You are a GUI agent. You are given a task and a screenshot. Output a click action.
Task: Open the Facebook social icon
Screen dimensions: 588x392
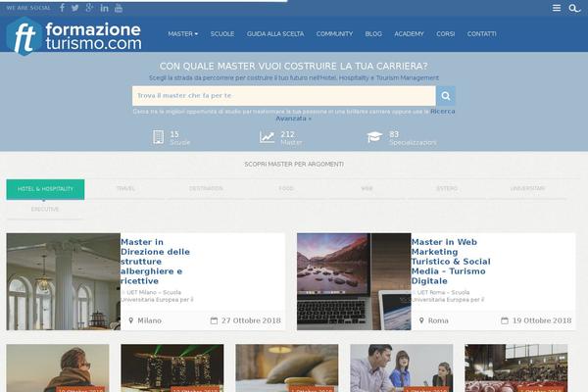(63, 8)
